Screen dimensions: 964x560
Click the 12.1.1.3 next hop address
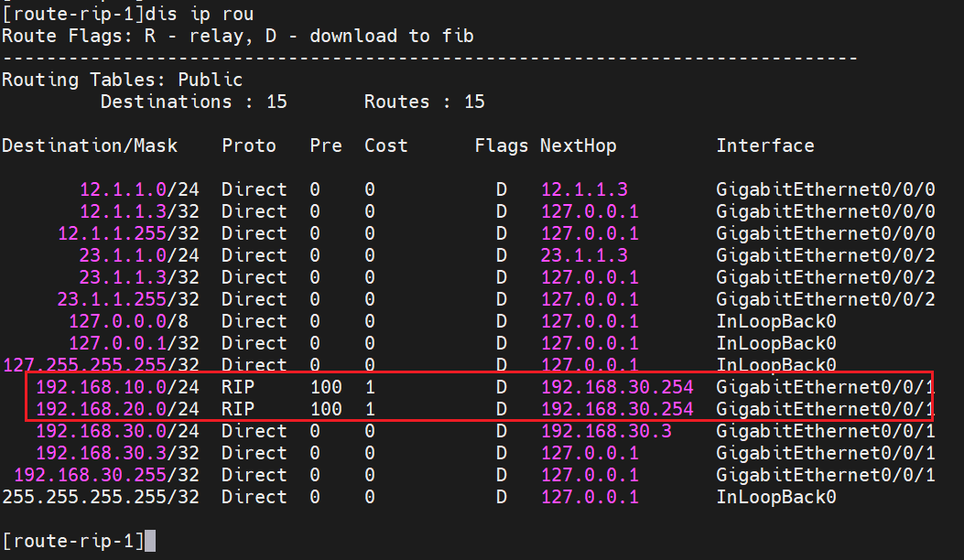pyautogui.click(x=584, y=189)
